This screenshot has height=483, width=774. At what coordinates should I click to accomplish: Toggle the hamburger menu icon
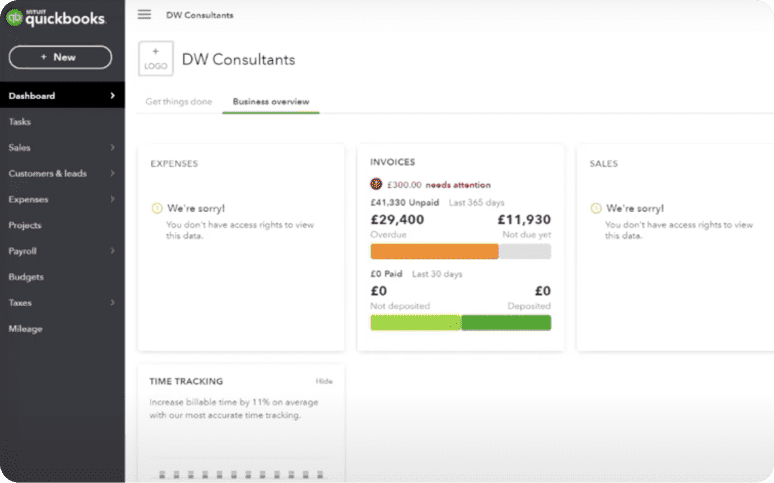(x=144, y=14)
